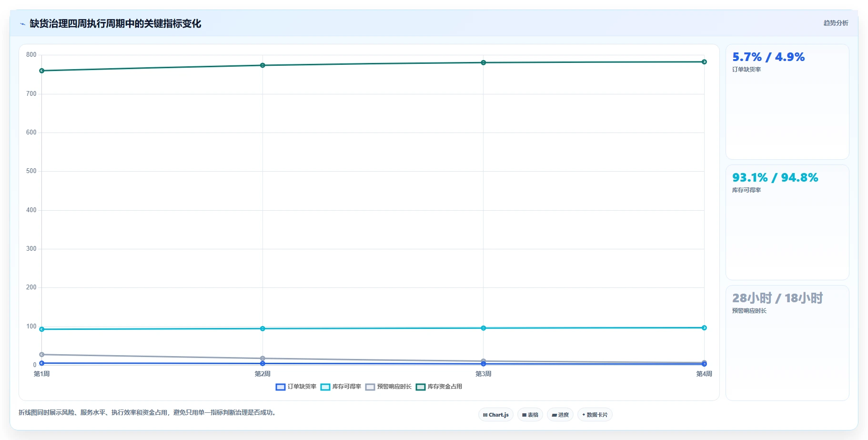Click the 第4周 x-axis label
The height and width of the screenshot is (440, 868).
(x=704, y=374)
